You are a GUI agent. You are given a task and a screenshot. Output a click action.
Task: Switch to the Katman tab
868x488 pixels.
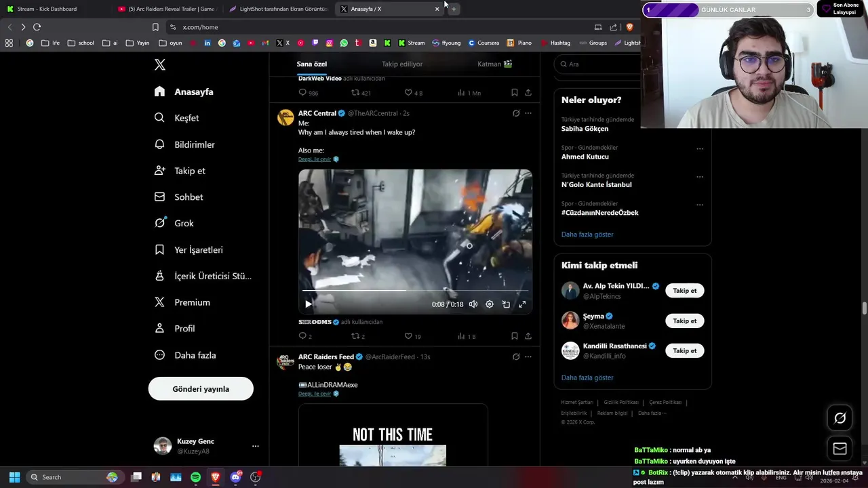(x=494, y=64)
